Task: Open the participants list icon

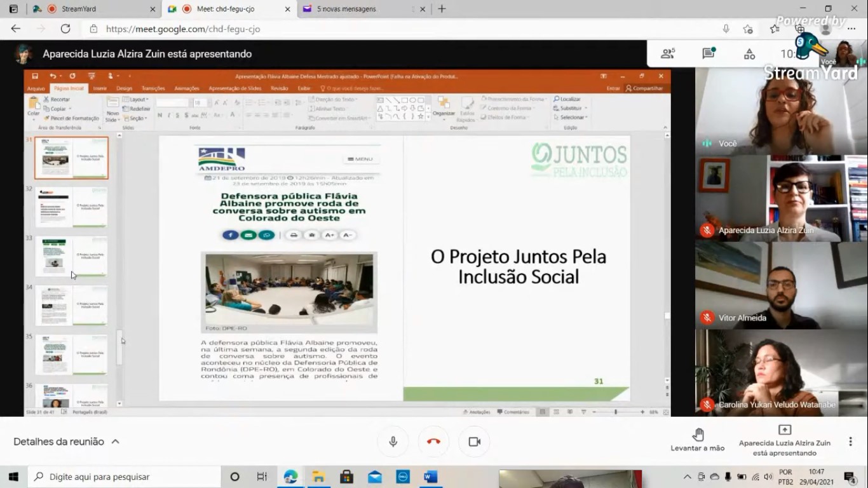Action: tap(667, 54)
